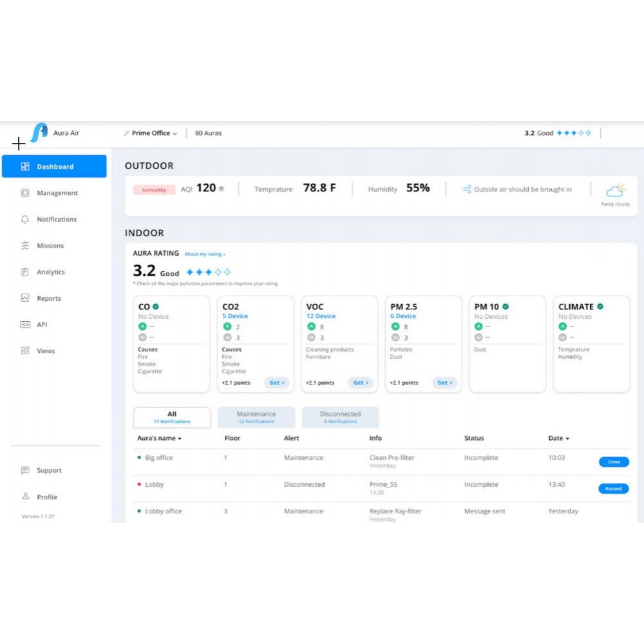Click the Missions sidebar icon
Screen dimensions: 644x644
(x=24, y=245)
